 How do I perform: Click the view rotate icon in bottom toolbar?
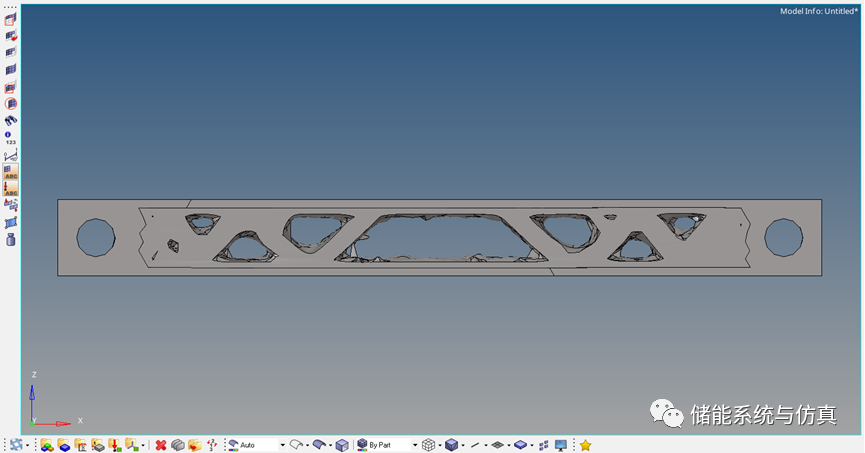[16, 445]
